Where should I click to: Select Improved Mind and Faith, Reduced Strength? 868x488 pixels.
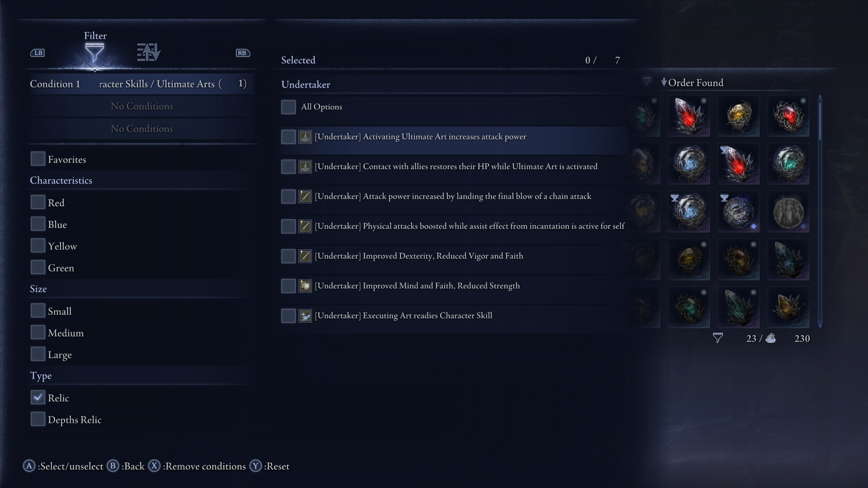(455, 286)
